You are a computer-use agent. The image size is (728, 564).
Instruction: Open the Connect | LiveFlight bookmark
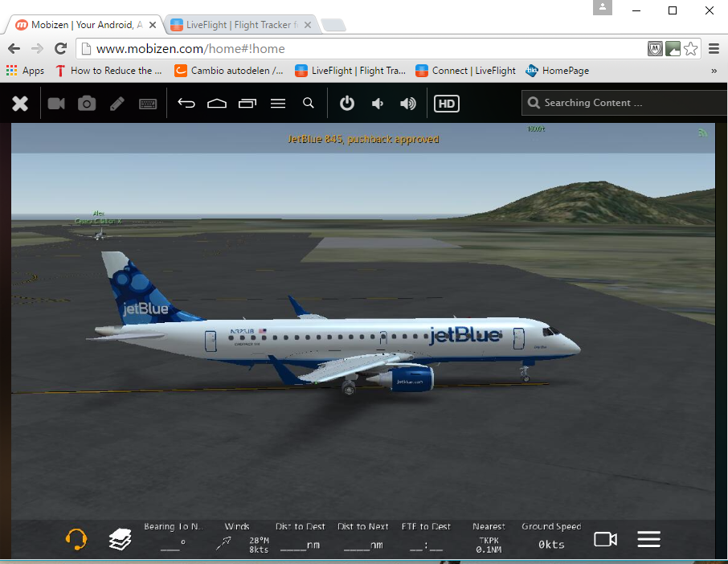coord(465,71)
